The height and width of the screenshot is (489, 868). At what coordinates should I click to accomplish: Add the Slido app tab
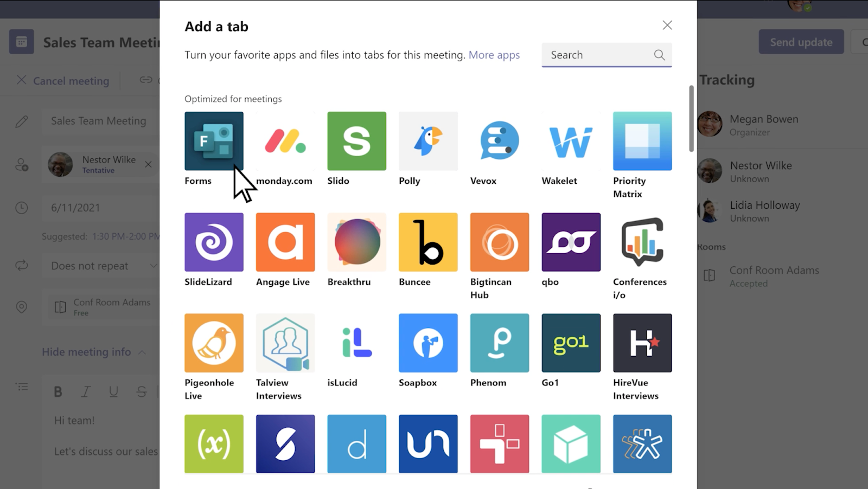click(x=357, y=141)
